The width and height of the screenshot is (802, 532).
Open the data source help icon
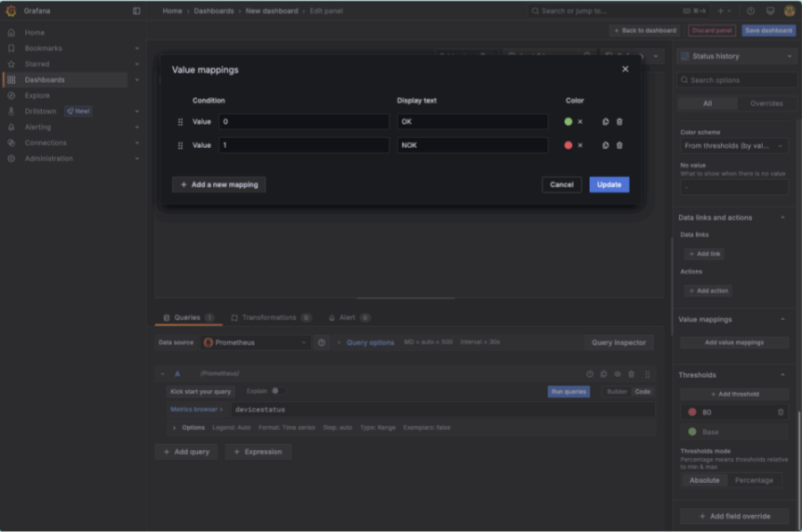coord(322,342)
